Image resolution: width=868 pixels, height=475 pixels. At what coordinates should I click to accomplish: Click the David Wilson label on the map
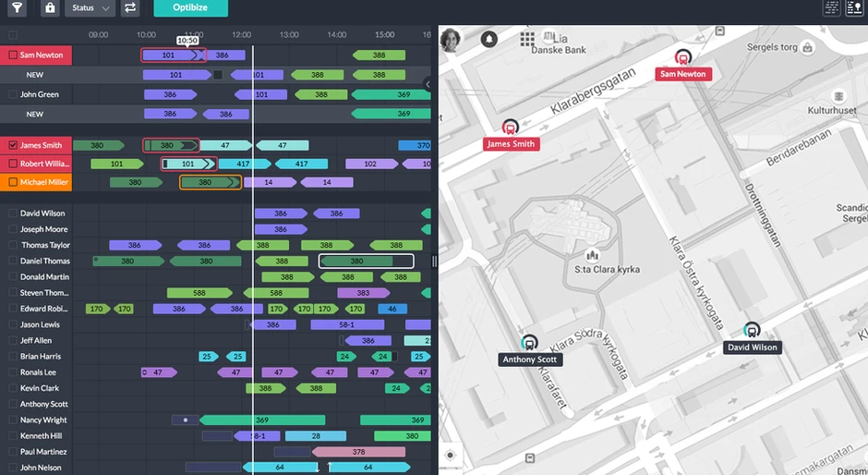[x=752, y=347]
